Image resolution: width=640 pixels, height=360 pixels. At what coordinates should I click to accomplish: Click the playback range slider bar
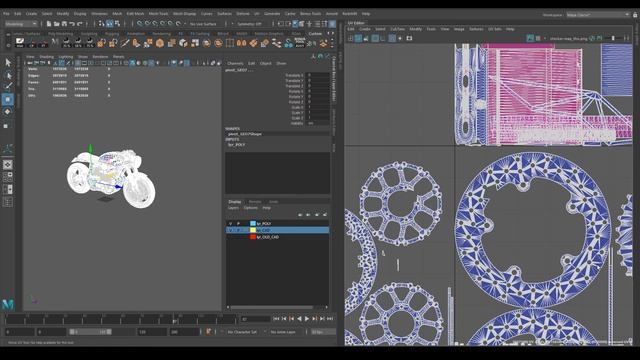90,332
